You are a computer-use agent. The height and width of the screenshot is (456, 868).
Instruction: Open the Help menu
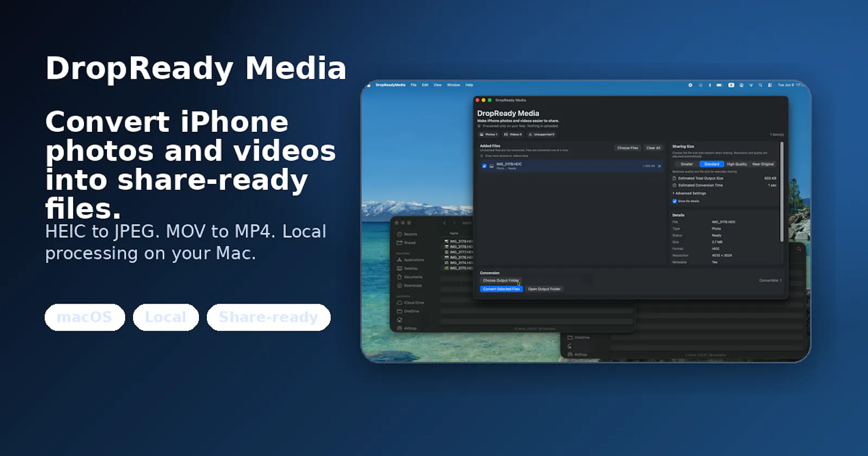(x=469, y=85)
